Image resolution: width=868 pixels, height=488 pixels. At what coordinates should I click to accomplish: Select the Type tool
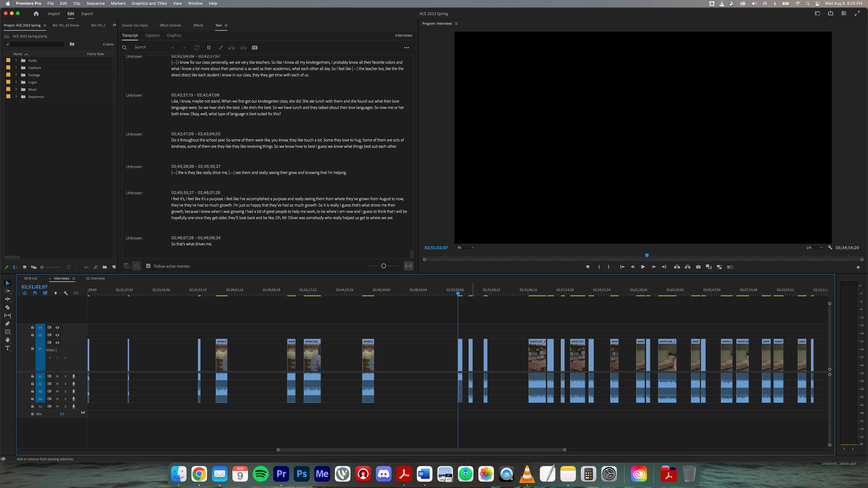coord(7,348)
